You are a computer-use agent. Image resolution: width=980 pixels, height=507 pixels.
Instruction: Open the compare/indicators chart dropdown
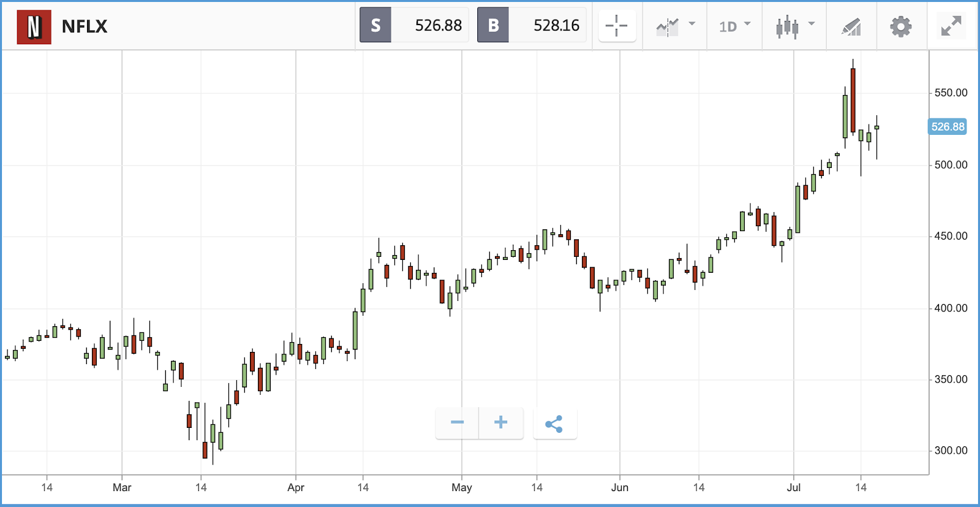[676, 26]
